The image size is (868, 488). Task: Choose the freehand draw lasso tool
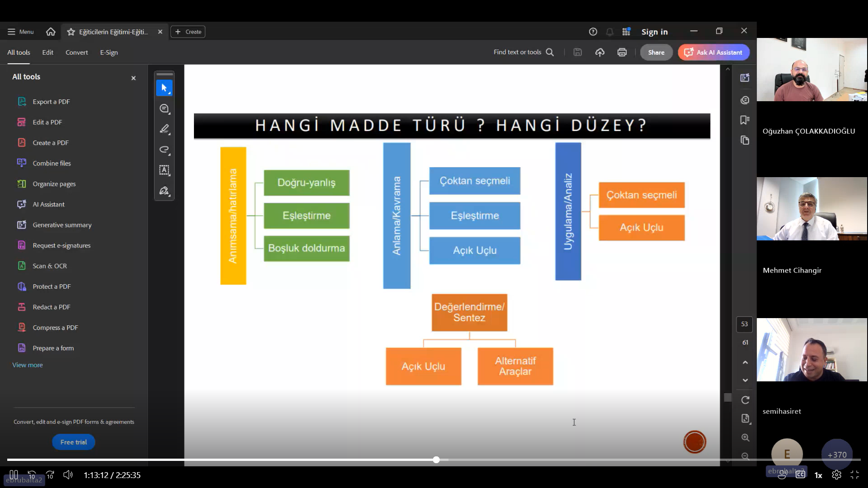(x=164, y=150)
